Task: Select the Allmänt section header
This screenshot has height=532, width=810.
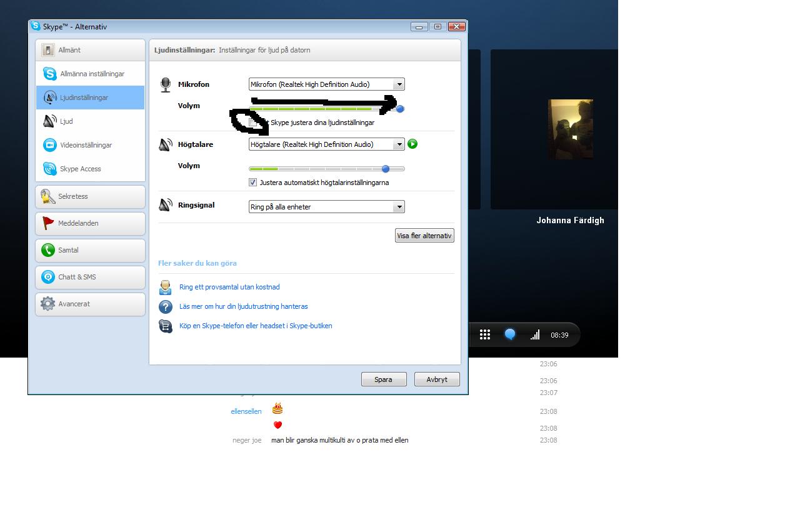Action: click(x=91, y=50)
